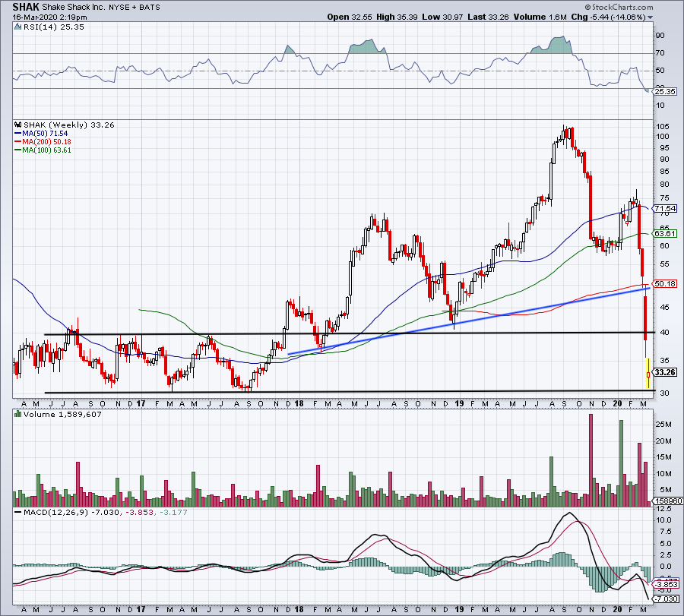This screenshot has width=684, height=616.
Task: Click year 20 on price chart time axis
Action: pos(617,403)
